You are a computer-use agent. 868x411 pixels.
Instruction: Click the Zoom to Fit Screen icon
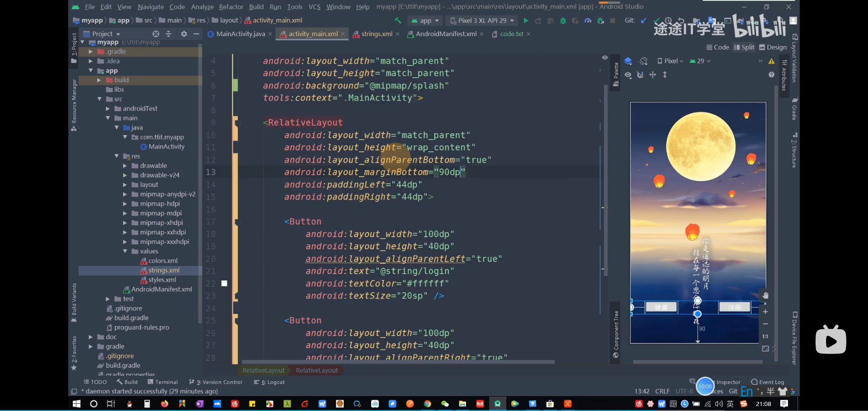[765, 349]
